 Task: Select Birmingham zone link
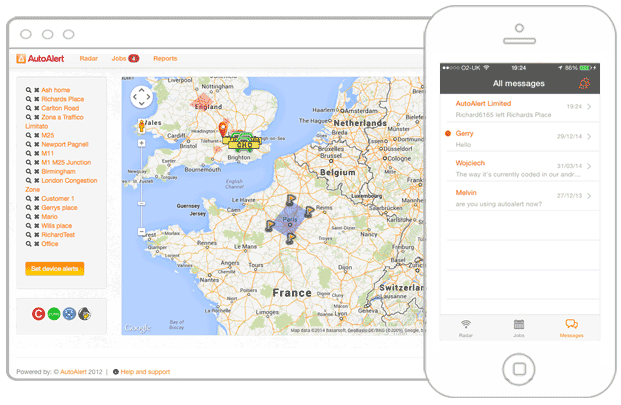(58, 171)
